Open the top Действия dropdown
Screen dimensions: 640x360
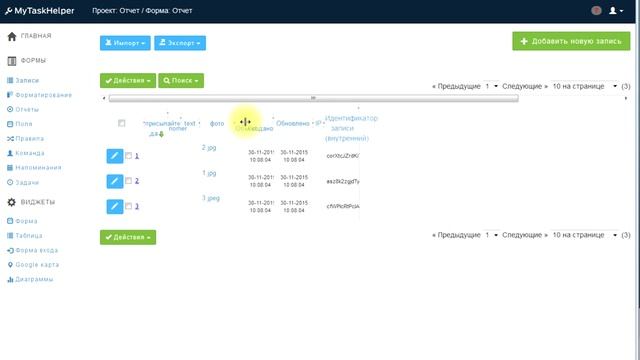pyautogui.click(x=128, y=80)
